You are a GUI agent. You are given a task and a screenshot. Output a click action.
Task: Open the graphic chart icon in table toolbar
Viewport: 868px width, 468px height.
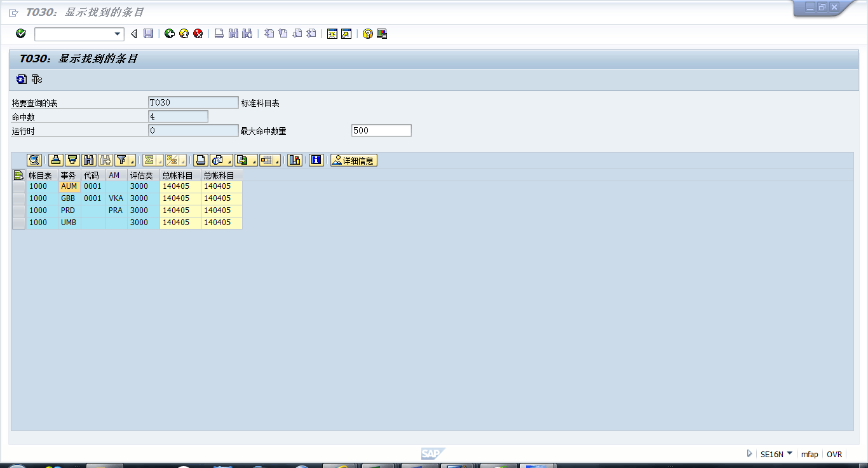click(295, 160)
